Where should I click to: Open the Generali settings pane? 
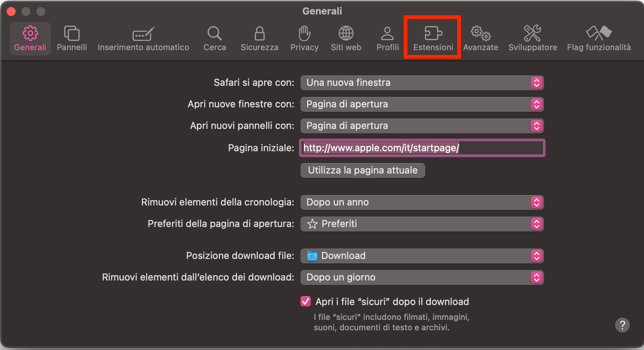pos(30,38)
